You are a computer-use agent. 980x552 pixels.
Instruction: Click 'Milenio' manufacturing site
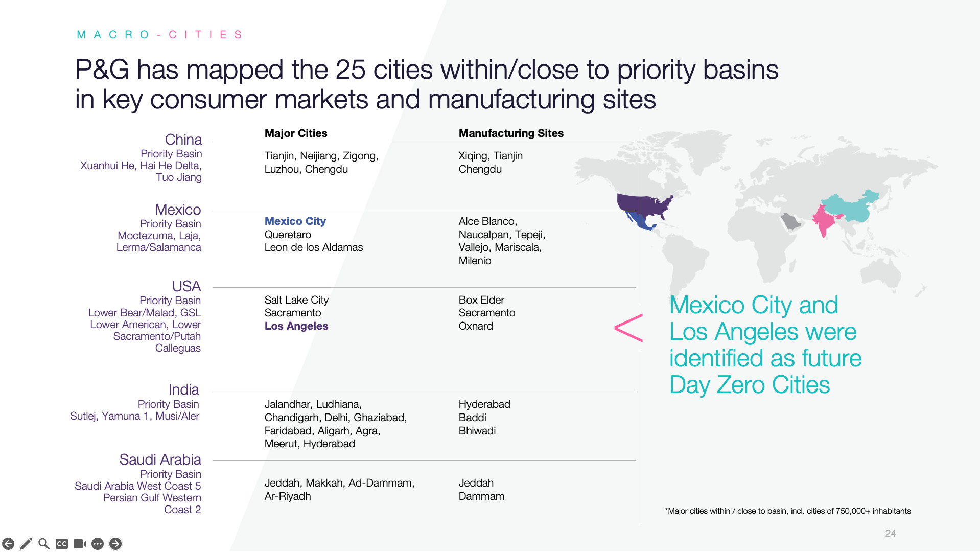[475, 261]
